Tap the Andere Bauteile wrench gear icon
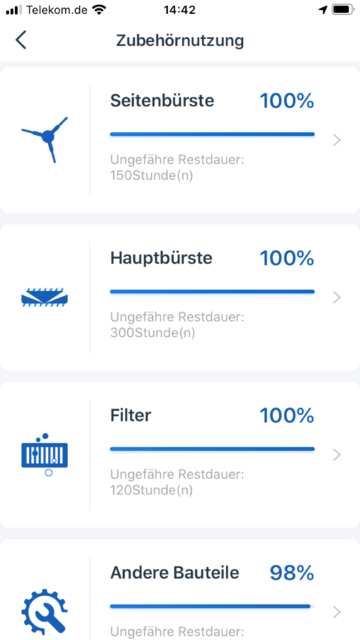This screenshot has width=360, height=640. [x=44, y=611]
